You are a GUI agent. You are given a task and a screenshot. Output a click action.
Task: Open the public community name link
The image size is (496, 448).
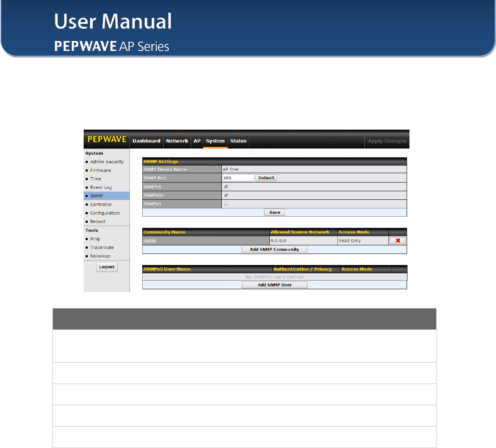coord(150,241)
